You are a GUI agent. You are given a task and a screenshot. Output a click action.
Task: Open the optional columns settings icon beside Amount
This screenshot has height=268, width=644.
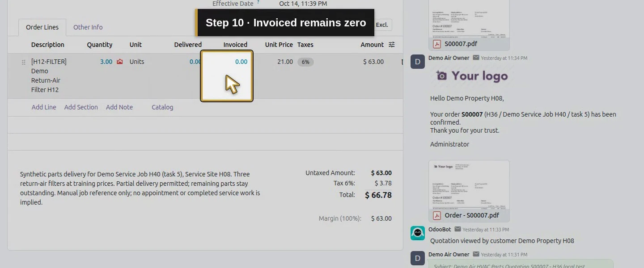(392, 45)
